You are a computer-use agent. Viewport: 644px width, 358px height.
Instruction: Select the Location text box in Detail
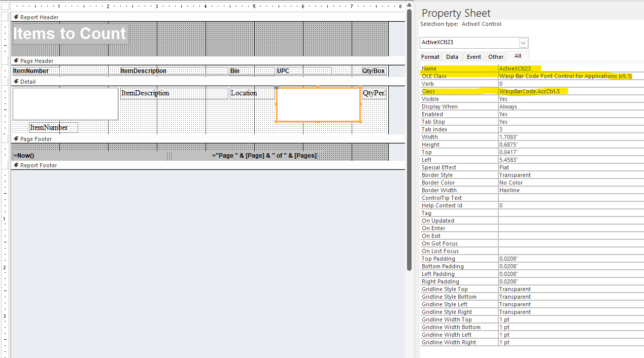[252, 93]
